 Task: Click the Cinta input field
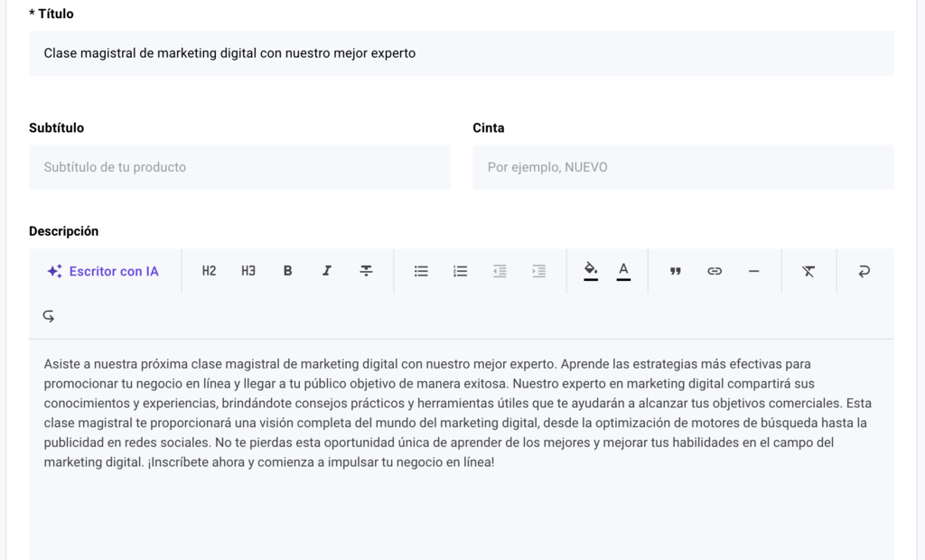pos(684,167)
